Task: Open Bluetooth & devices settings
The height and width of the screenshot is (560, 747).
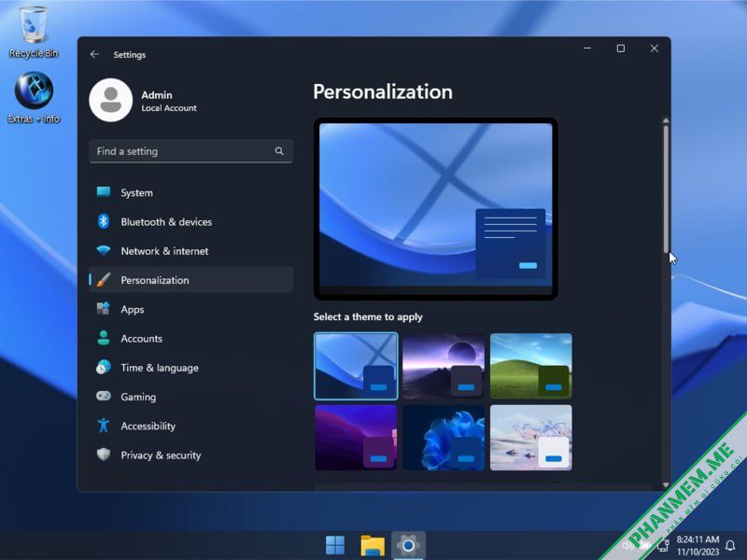Action: tap(190, 221)
